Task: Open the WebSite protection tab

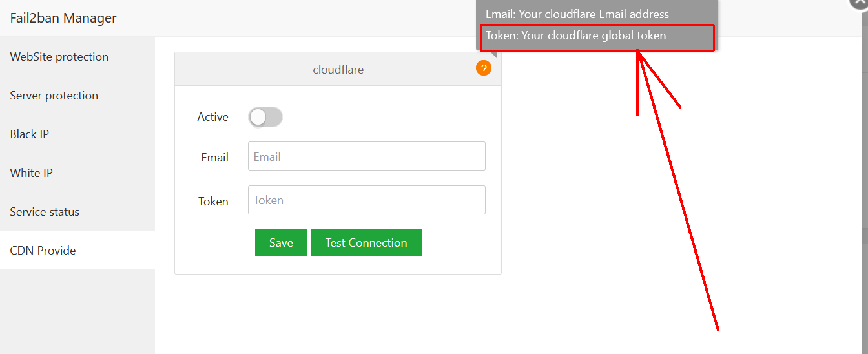Action: point(59,57)
